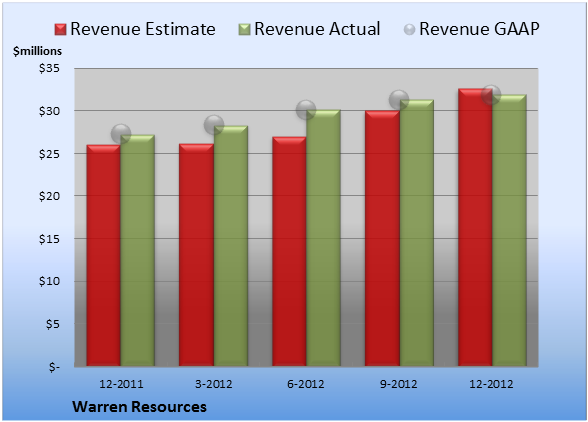Click the '$5' y-axis label
Image resolution: width=588 pixels, height=422 pixels.
(52, 324)
